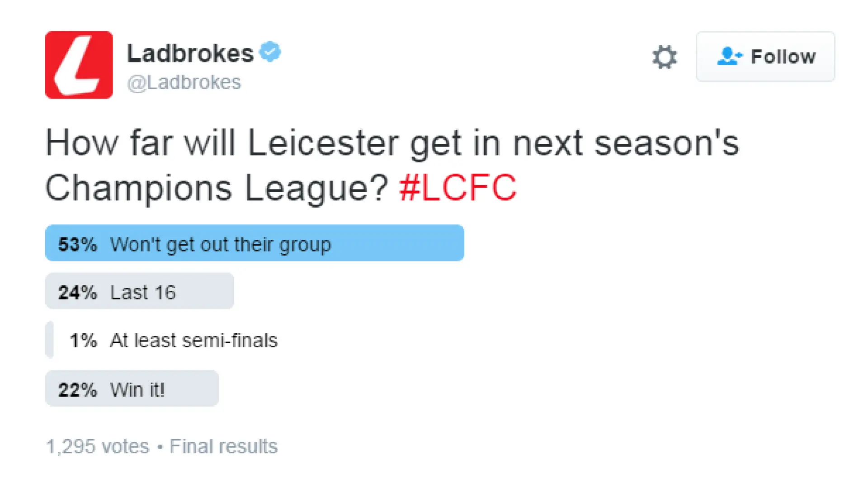The image size is (868, 497).
Task: Click the "Final results" text
Action: tap(223, 446)
